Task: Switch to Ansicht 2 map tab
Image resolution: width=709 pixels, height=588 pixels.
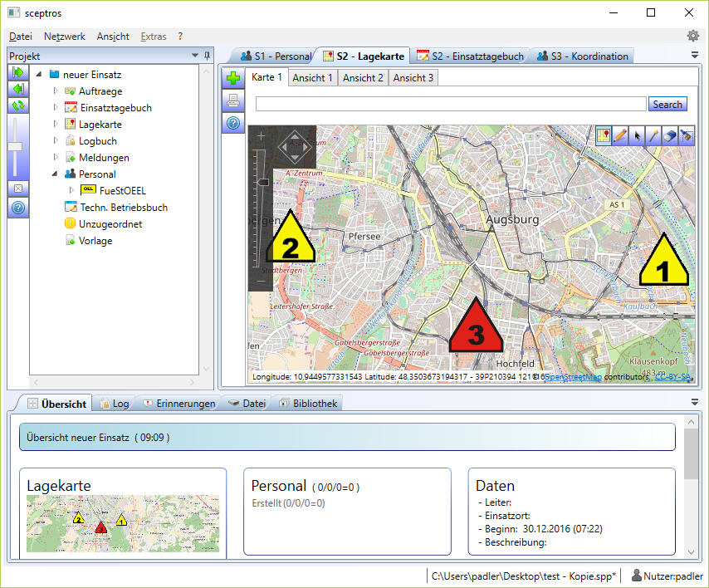Action: point(363,78)
